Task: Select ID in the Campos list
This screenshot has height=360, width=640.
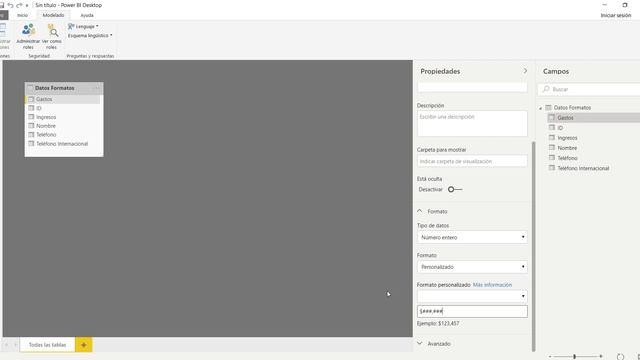Action: point(593,128)
